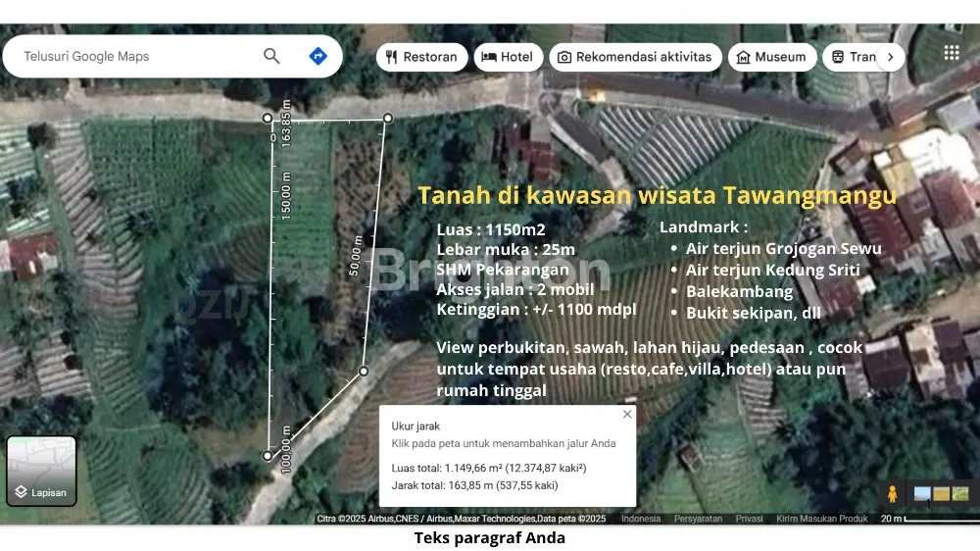Close the Ukur jarak measurement popup
The height and width of the screenshot is (551, 980).
(627, 414)
